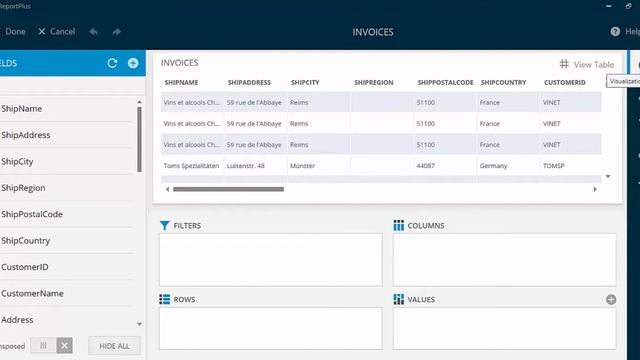Screen dimensions: 640x360
Task: Click the CUSTOMERID column header
Action: (x=564, y=82)
